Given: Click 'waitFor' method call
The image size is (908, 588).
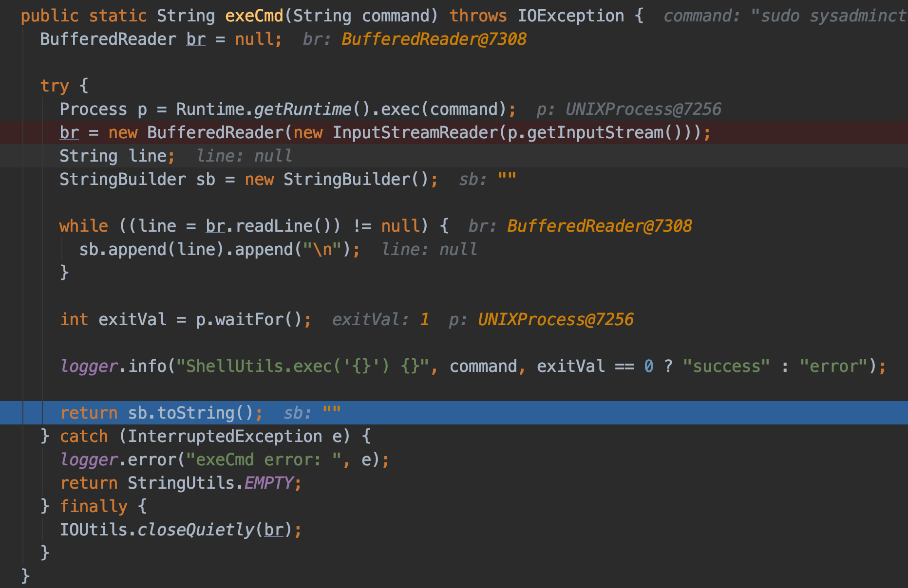Looking at the screenshot, I should pos(249,320).
